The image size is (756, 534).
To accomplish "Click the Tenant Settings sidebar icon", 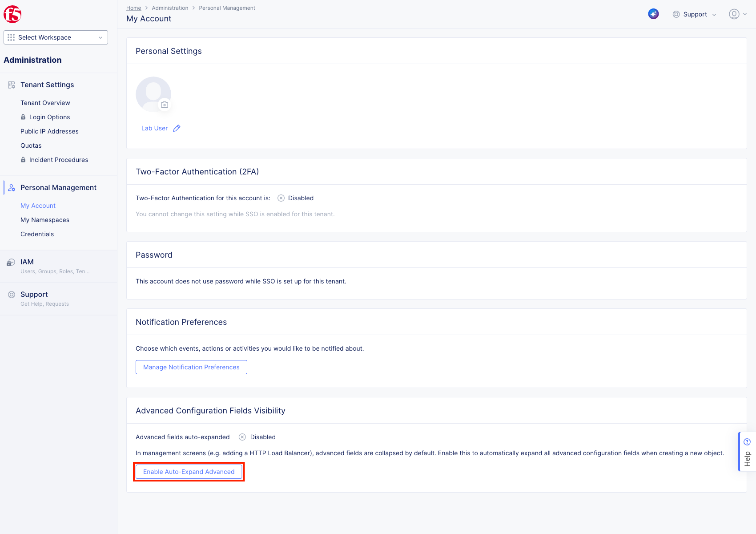I will tap(12, 85).
